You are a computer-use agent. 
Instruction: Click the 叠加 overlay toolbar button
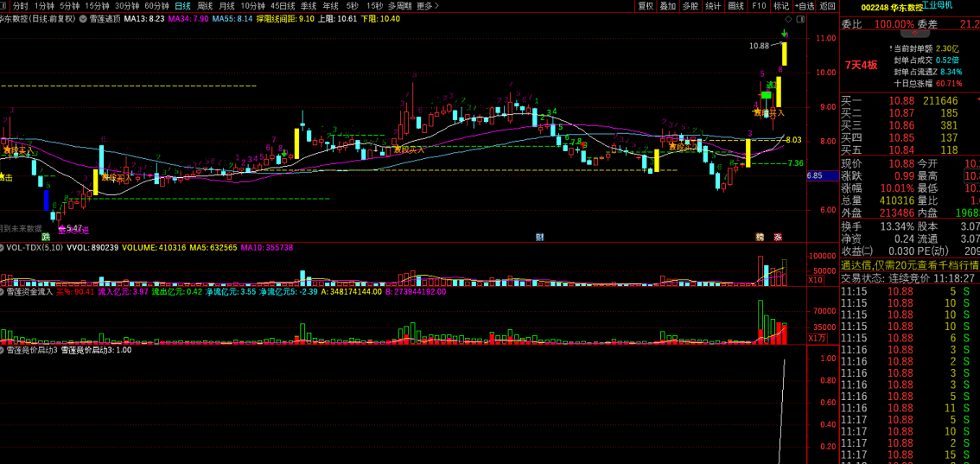click(x=668, y=6)
